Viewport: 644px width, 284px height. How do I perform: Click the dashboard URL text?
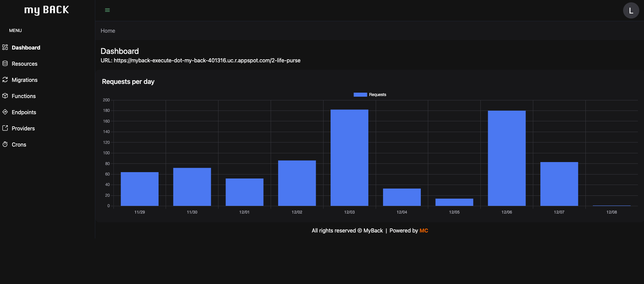click(x=207, y=61)
